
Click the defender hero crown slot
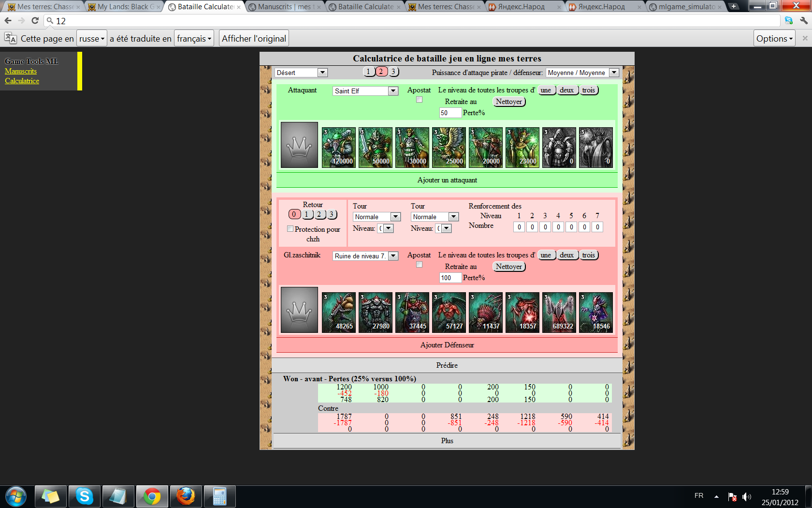click(299, 310)
